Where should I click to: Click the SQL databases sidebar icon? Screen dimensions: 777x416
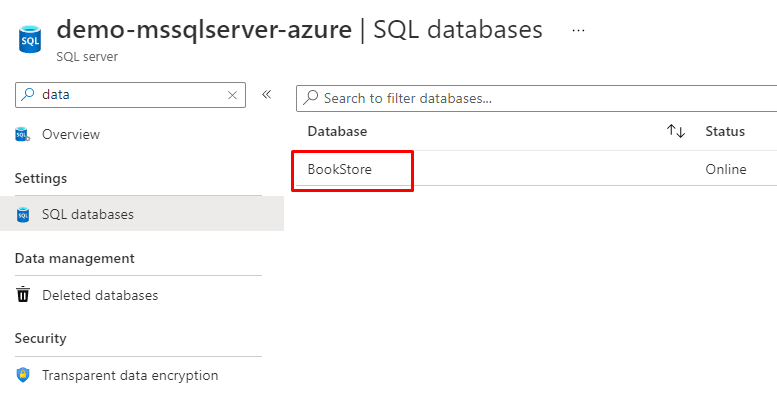point(23,214)
